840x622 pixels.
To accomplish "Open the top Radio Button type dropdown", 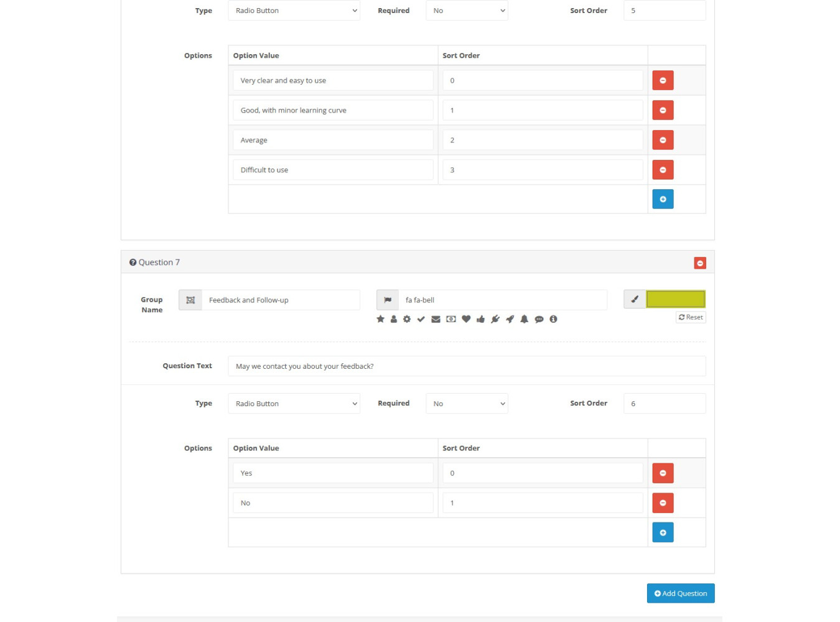I will click(x=294, y=11).
